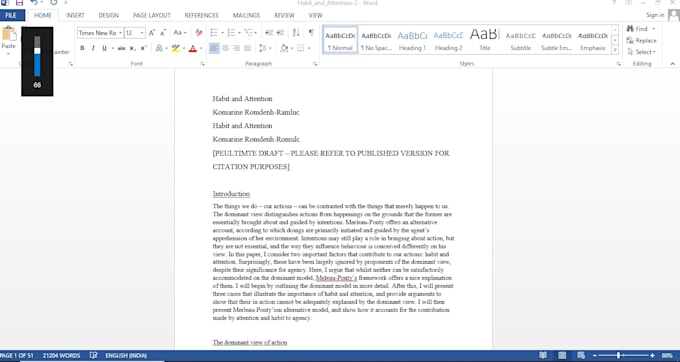Open Select dropdown in Editing
The image size is (680, 362).
pyautogui.click(x=642, y=52)
